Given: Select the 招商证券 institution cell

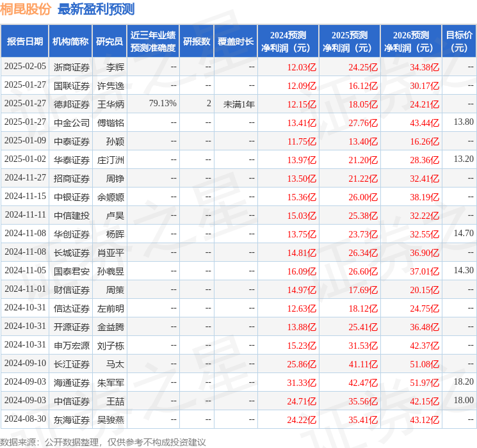Looking at the screenshot, I should tap(72, 178).
